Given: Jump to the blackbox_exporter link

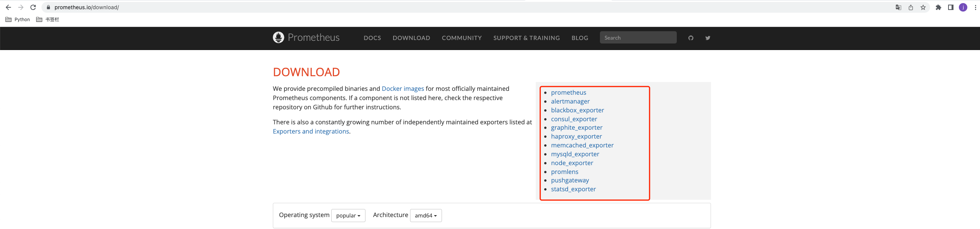Looking at the screenshot, I should pyautogui.click(x=578, y=110).
